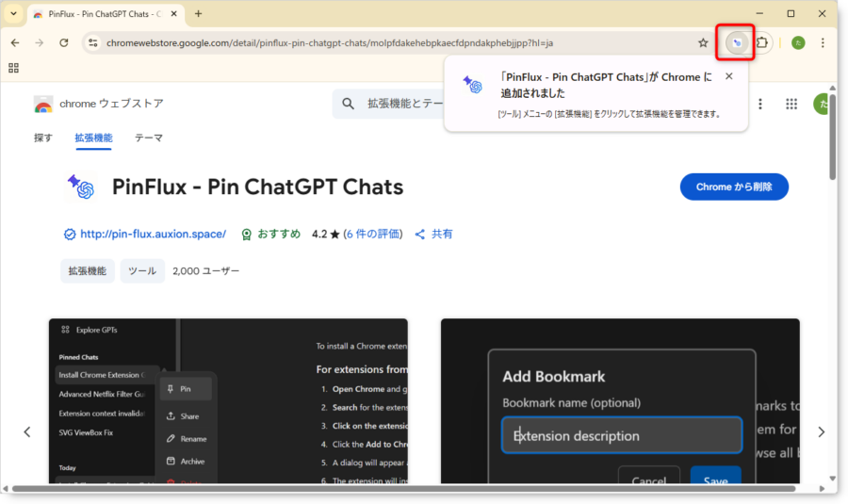Open the pin-flux.auxion.space link
Viewport: 848px width, 504px height.
pyautogui.click(x=153, y=234)
